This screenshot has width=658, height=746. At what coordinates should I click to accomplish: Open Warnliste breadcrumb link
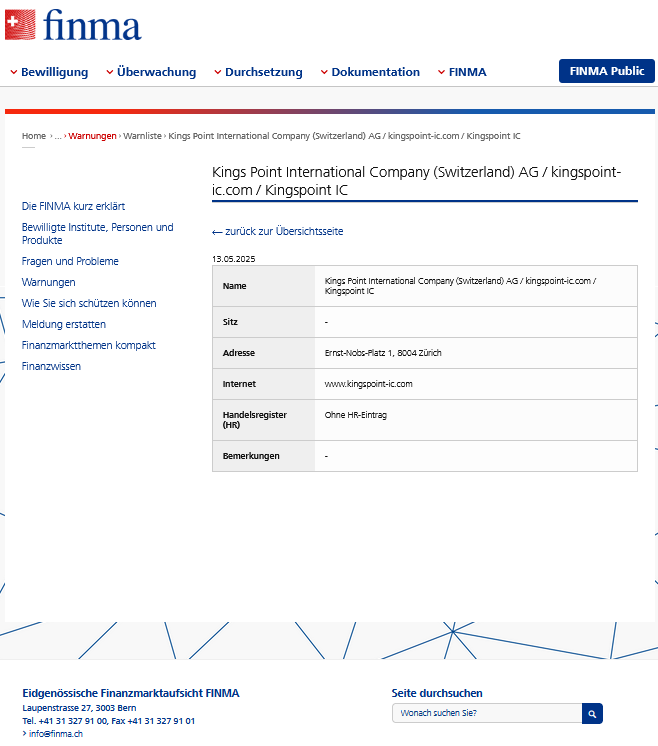pos(142,136)
